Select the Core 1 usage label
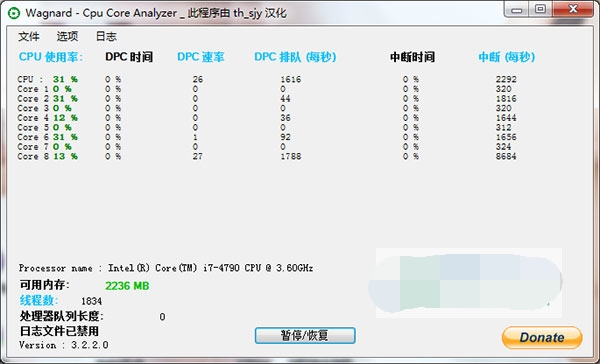Image resolution: width=600 pixels, height=364 pixels. 44,89
